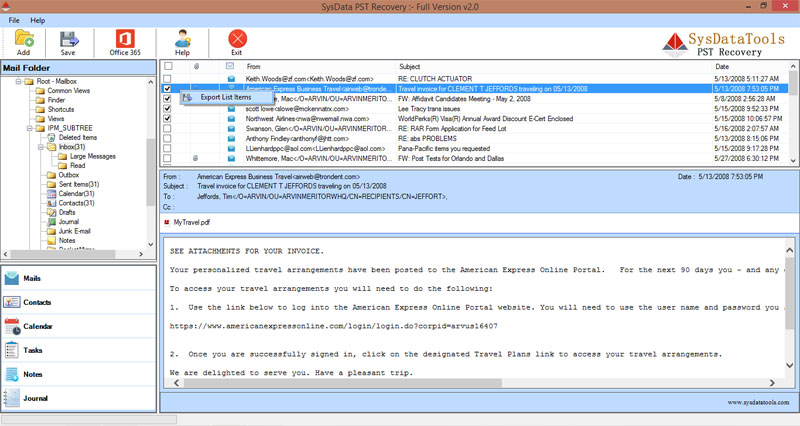Viewport: 800px width, 426px height.
Task: Switch to the Journal section
Action: pos(79,398)
